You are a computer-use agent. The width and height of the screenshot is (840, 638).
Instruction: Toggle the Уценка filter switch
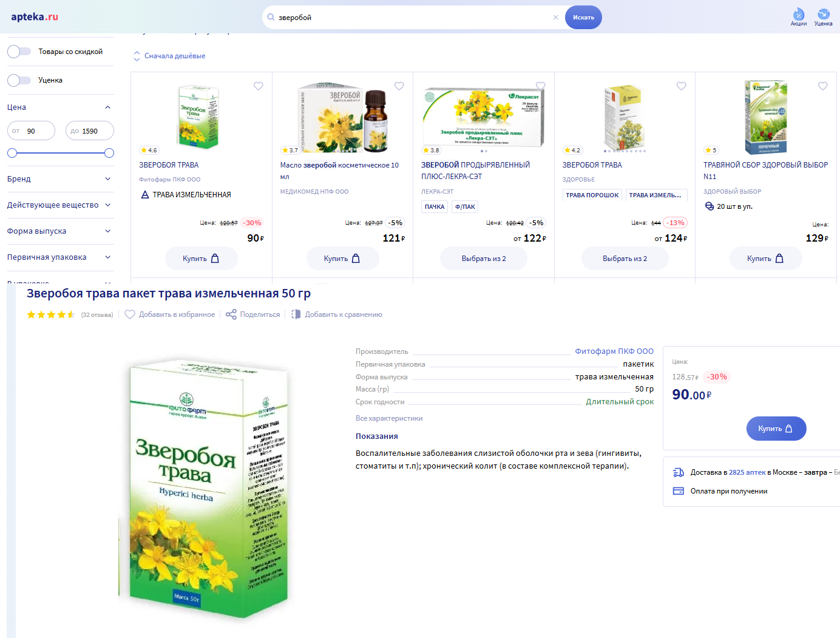[19, 80]
